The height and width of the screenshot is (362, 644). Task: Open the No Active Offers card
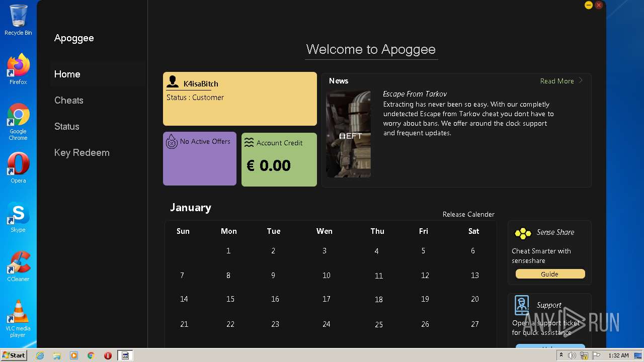coord(200,159)
